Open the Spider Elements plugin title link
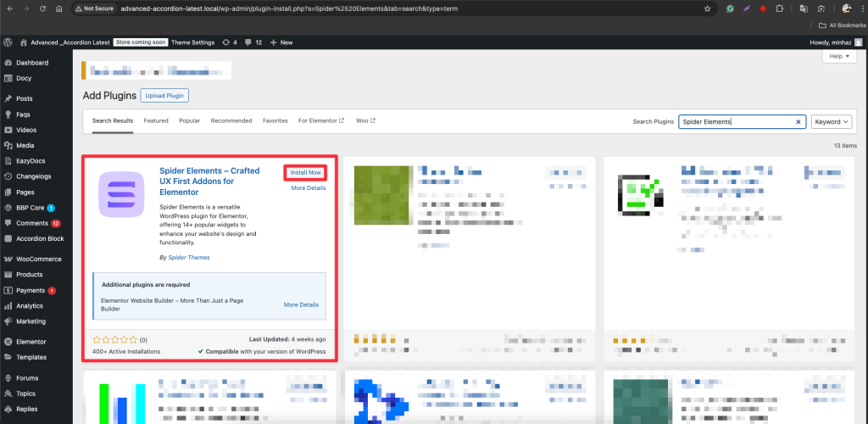 (209, 181)
